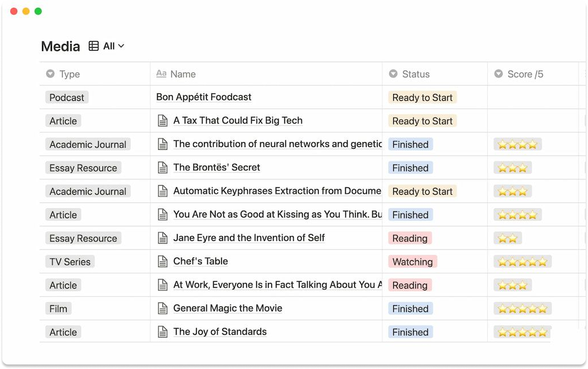Click the Media database title
This screenshot has height=369, width=588.
pos(60,47)
